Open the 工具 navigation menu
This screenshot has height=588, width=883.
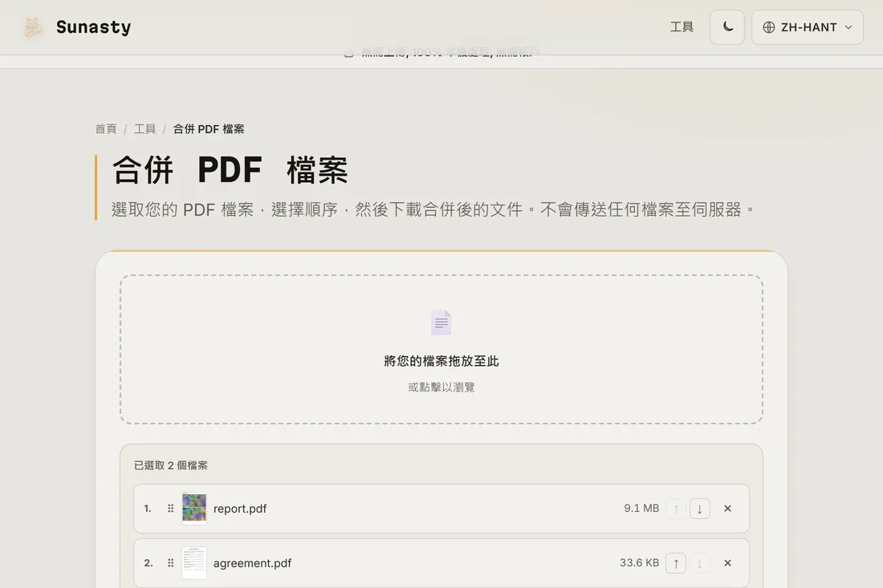682,27
